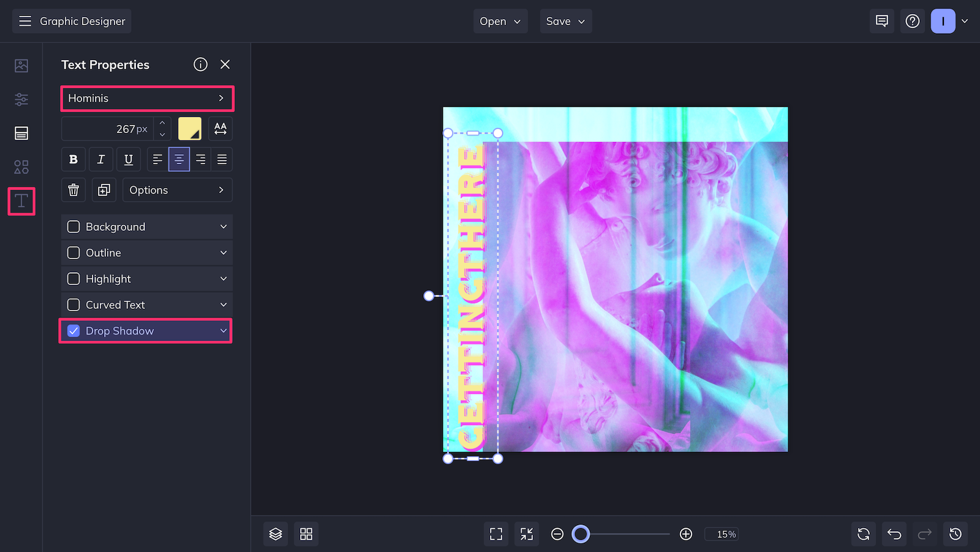Open the Adjustments panel in the sidebar
Viewport: 980px width, 552px height.
pyautogui.click(x=21, y=99)
